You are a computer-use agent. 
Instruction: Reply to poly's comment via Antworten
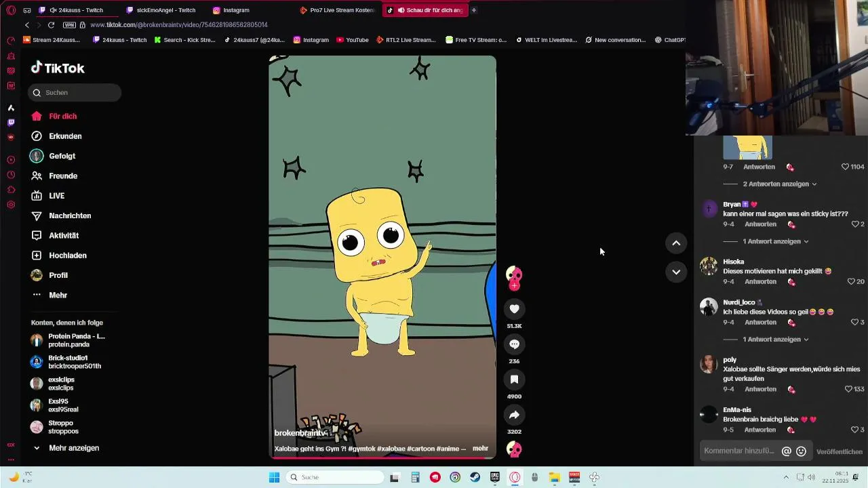click(x=759, y=389)
